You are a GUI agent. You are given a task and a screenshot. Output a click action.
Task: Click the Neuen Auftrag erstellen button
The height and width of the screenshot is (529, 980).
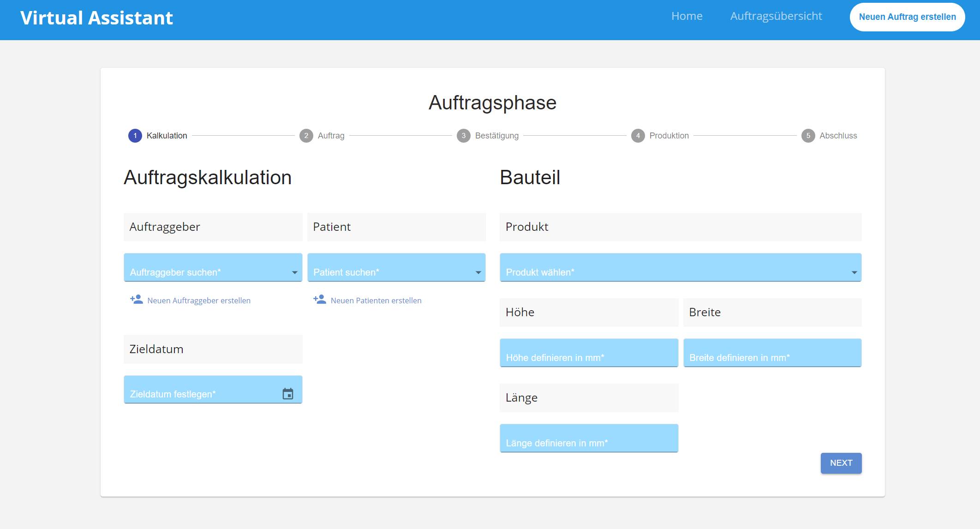908,17
